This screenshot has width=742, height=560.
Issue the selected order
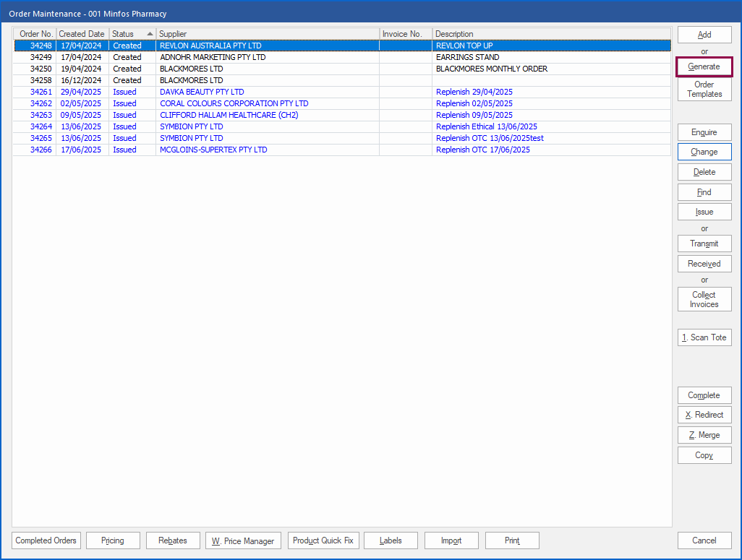pyautogui.click(x=704, y=212)
